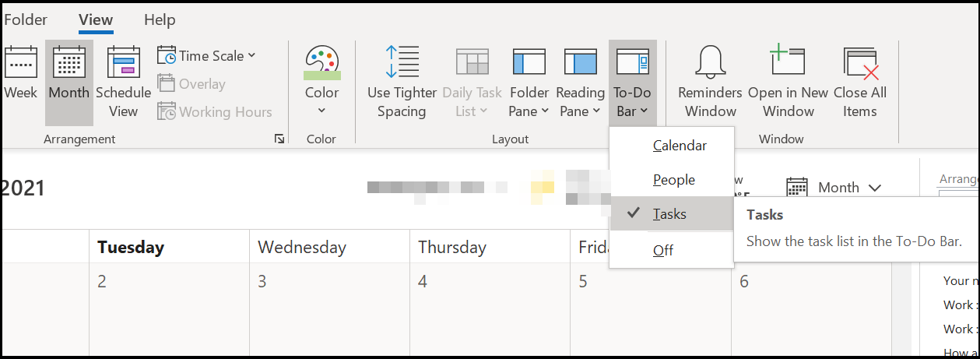Open the Help ribbon tab
The width and height of the screenshot is (980, 359).
coord(160,19)
